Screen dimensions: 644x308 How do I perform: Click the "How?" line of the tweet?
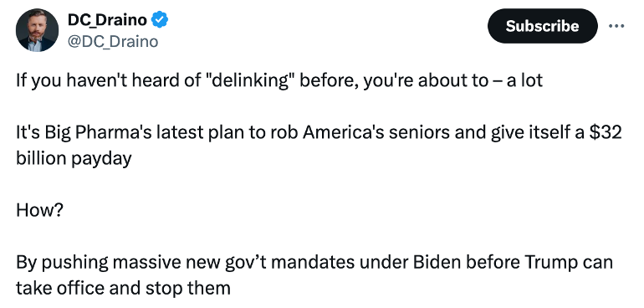(39, 211)
